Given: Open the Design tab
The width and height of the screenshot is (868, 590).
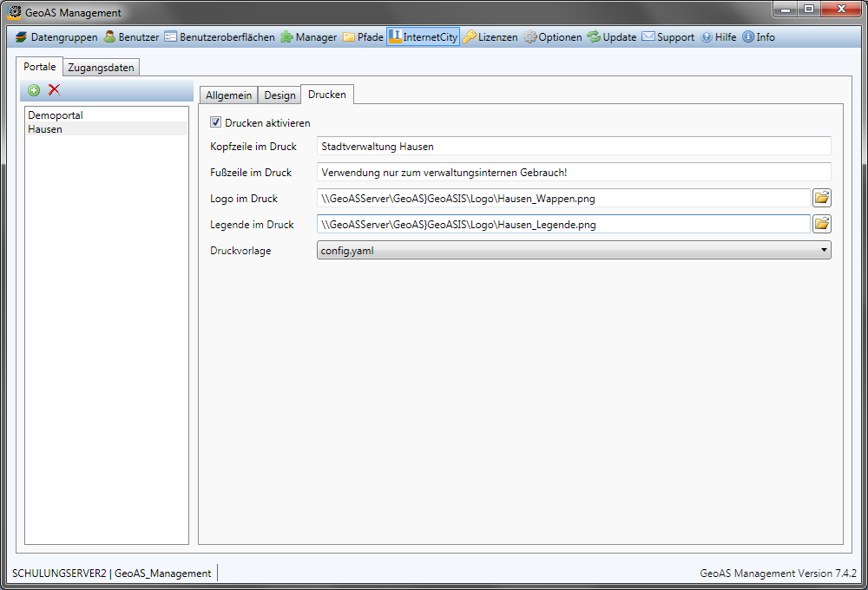Looking at the screenshot, I should pyautogui.click(x=279, y=95).
